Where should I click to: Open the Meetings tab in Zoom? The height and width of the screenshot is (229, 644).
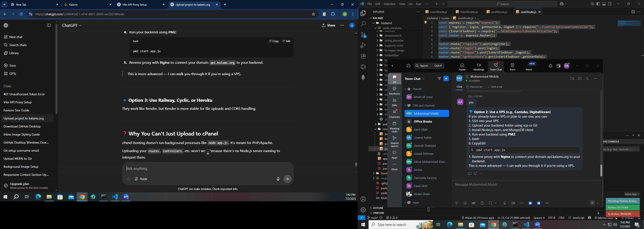pyautogui.click(x=479, y=67)
